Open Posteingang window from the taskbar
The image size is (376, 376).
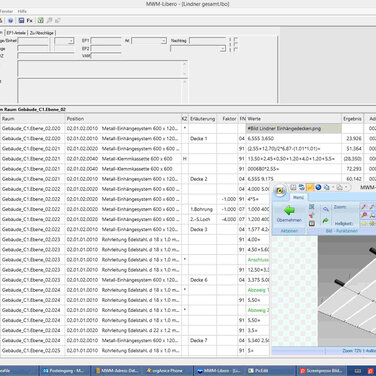tap(65, 371)
